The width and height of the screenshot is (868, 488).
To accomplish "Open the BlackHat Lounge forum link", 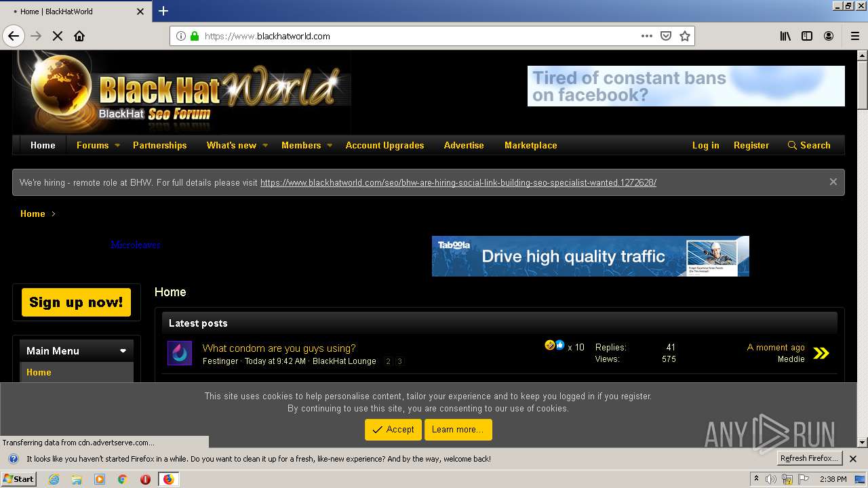I will point(344,361).
